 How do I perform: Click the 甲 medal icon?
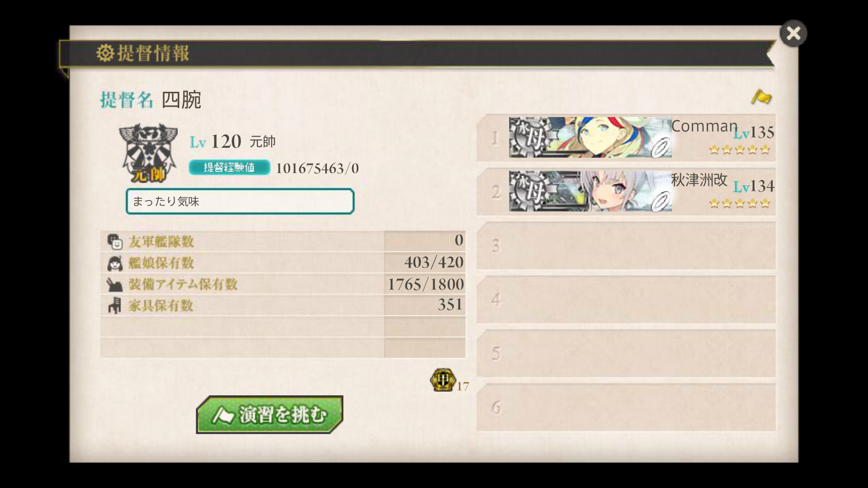pos(443,380)
